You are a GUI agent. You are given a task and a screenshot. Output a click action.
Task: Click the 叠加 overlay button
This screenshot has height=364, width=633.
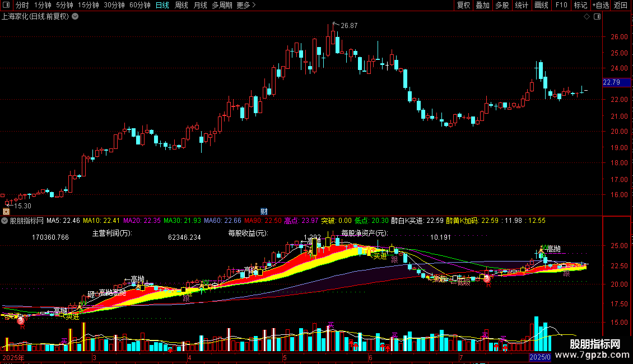(482, 5)
